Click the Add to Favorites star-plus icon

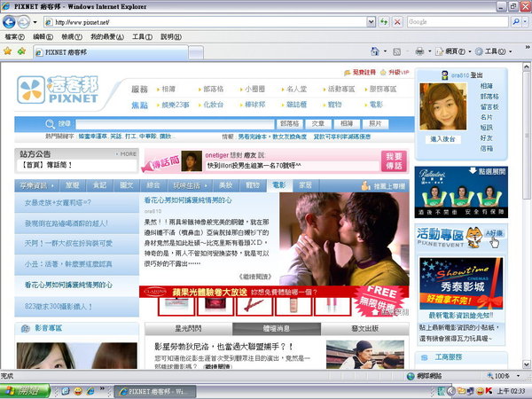[21, 51]
